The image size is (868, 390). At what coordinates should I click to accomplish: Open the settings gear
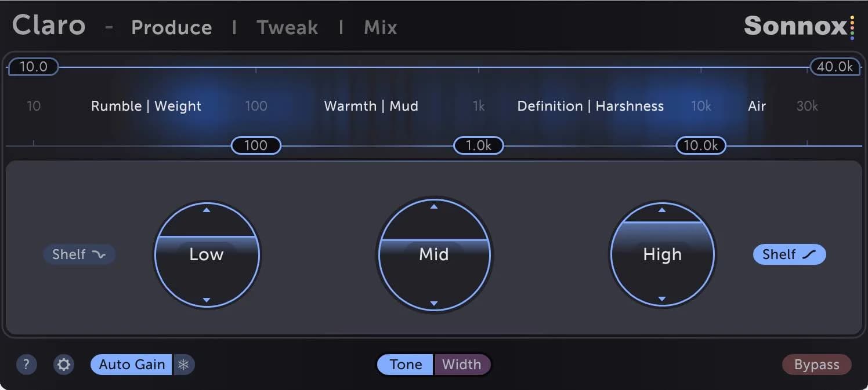[63, 365]
